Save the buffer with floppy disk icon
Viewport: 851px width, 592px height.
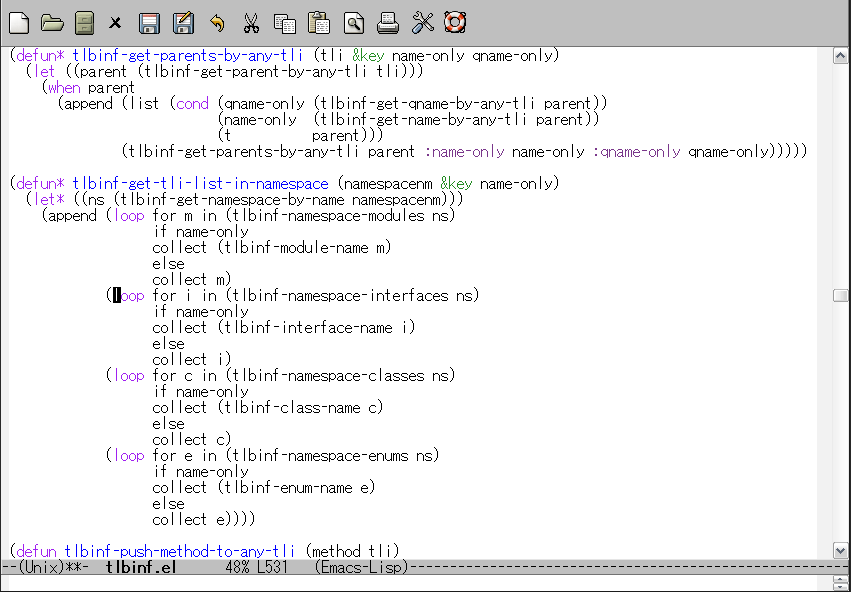click(149, 23)
